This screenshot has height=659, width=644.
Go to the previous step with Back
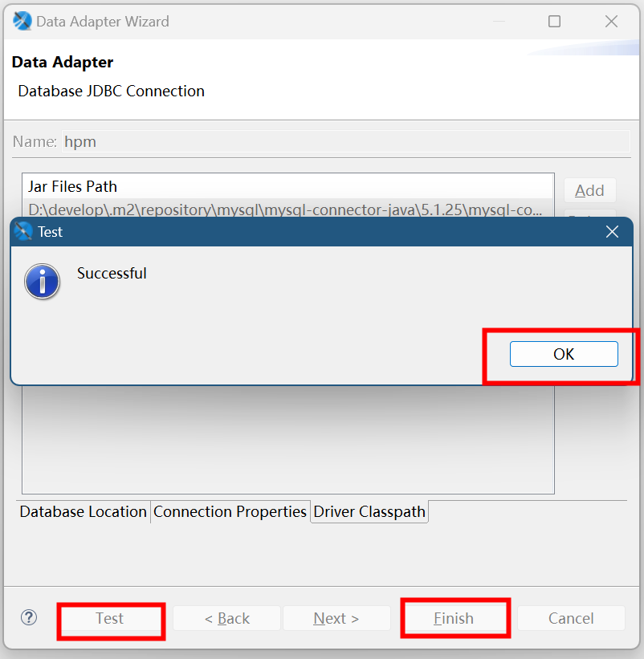point(226,618)
